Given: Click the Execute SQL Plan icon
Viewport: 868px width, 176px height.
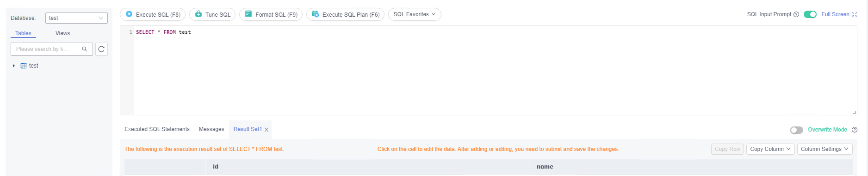Looking at the screenshot, I should coord(316,14).
